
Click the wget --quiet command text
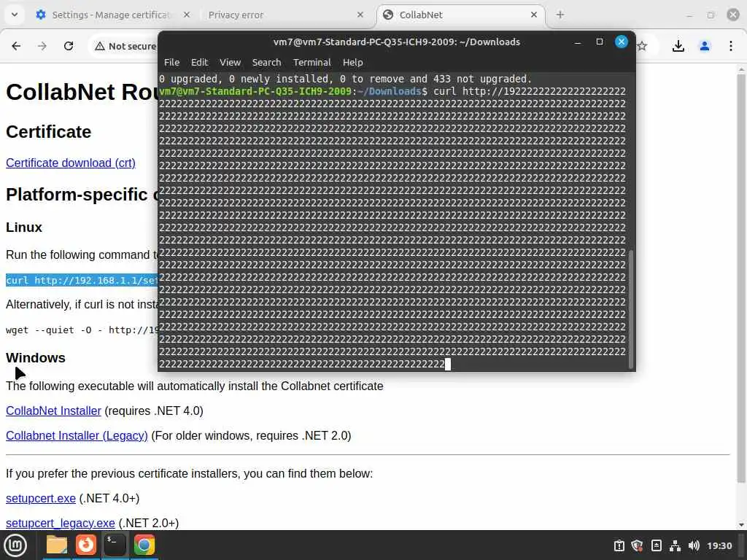[x=82, y=330]
